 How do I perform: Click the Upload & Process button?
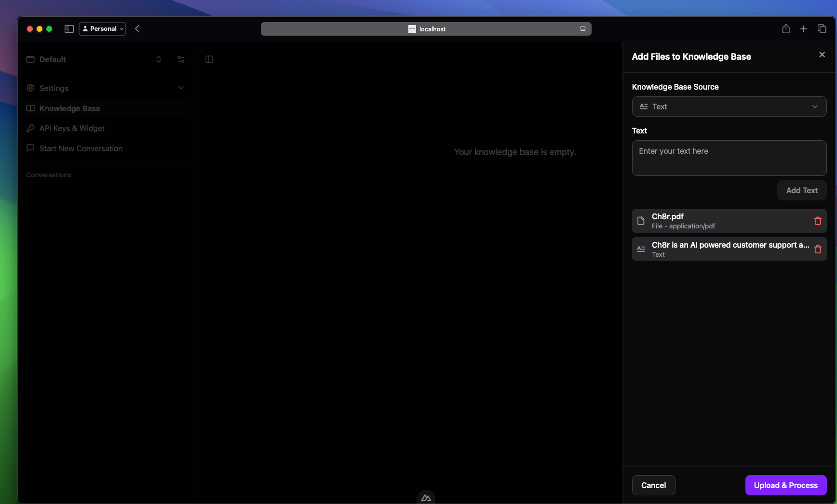click(785, 485)
